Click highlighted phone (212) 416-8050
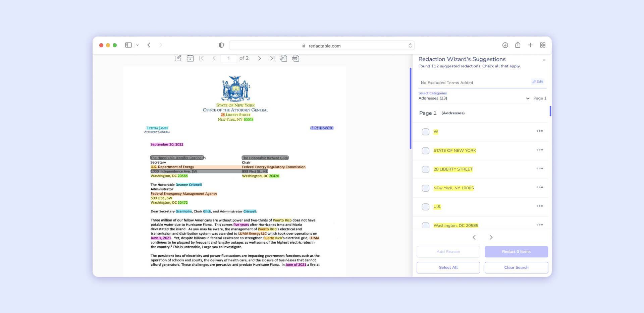Image resolution: width=644 pixels, height=313 pixels. (322, 128)
